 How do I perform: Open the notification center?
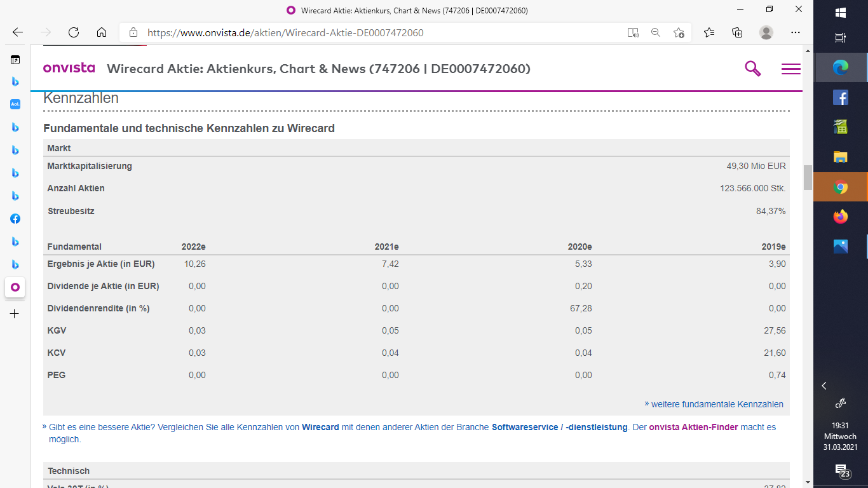point(841,471)
